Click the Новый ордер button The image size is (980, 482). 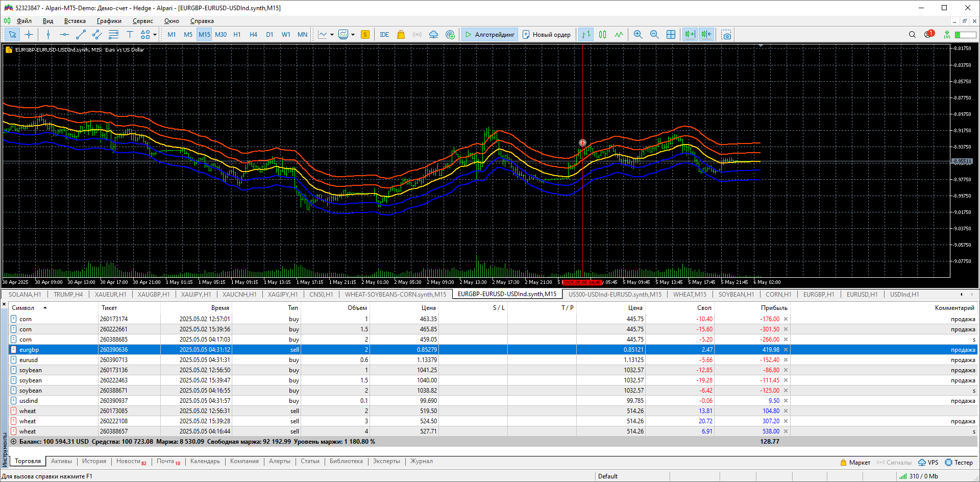point(547,35)
